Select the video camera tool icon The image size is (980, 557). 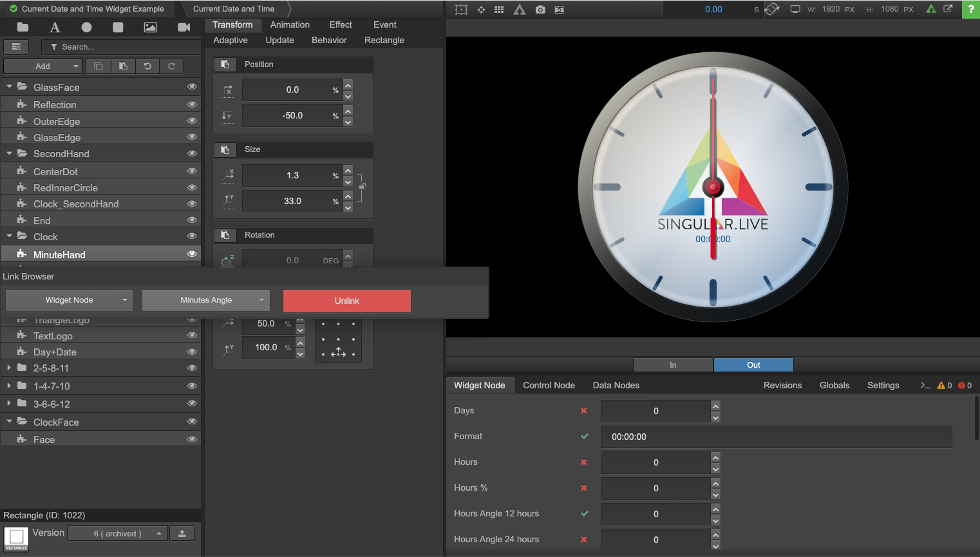click(184, 27)
